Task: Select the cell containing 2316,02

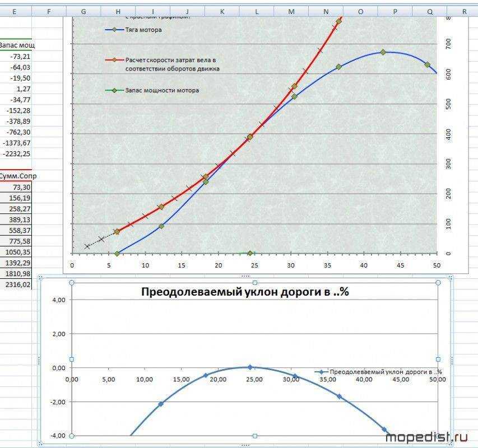Action: coord(16,284)
